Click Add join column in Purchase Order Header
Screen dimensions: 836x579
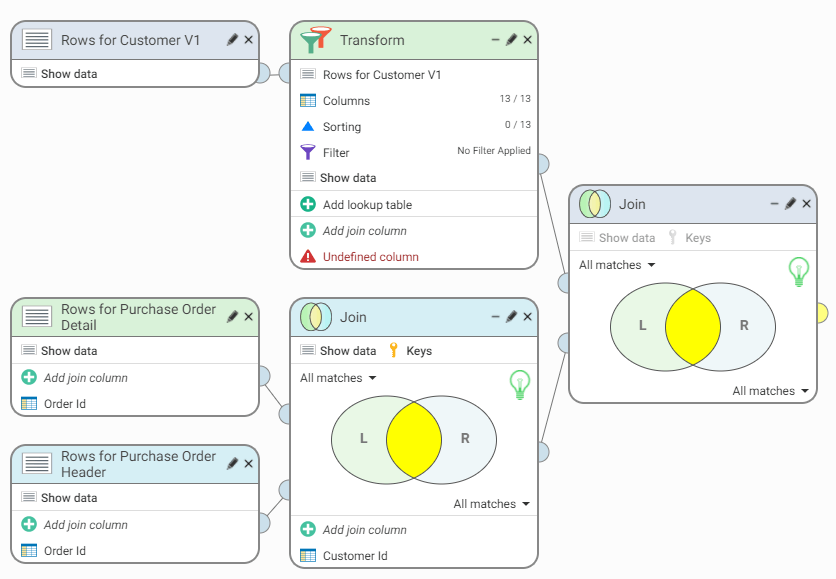point(85,525)
